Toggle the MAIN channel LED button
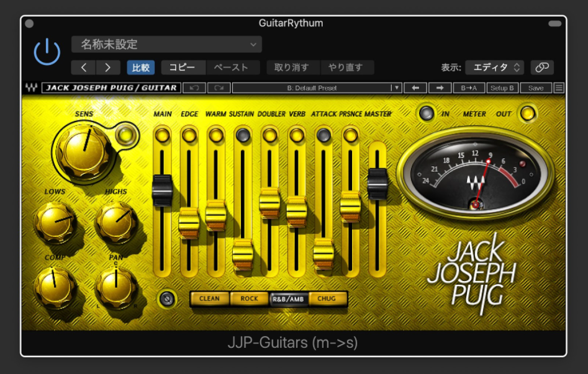The image size is (588, 374). tap(163, 135)
